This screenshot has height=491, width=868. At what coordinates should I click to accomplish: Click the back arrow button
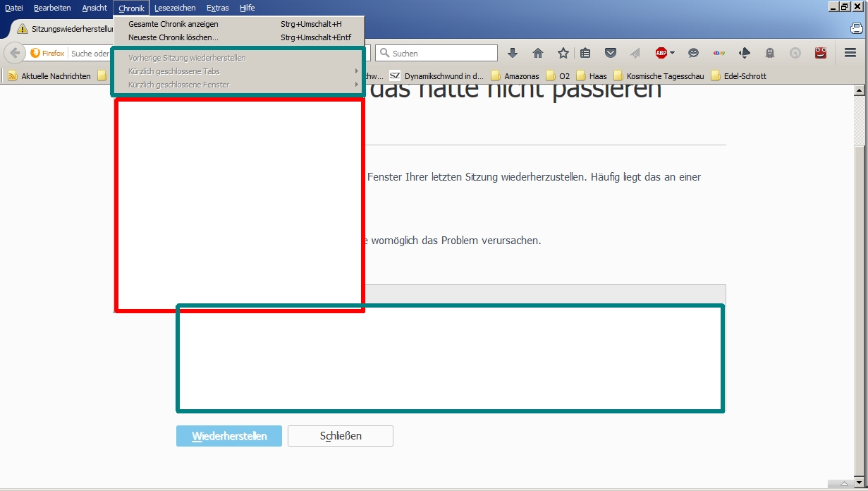[15, 53]
